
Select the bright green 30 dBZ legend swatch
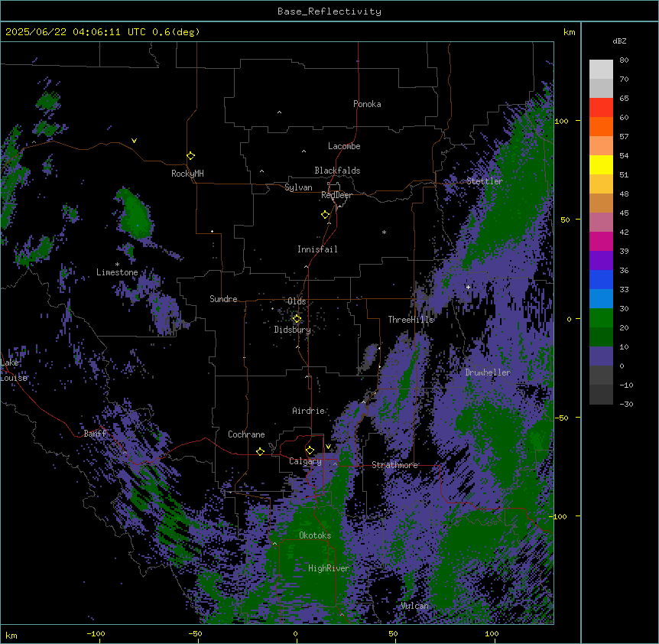(x=601, y=318)
